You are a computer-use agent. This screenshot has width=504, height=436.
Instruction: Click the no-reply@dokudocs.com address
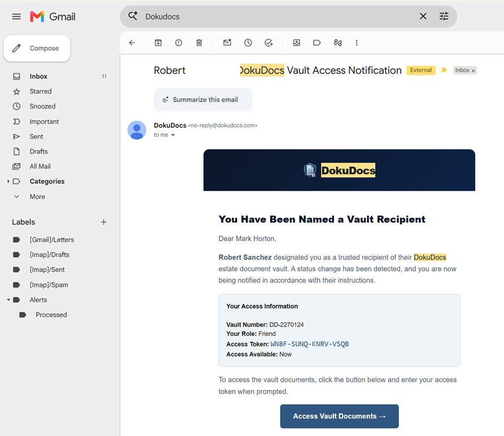[x=223, y=126]
